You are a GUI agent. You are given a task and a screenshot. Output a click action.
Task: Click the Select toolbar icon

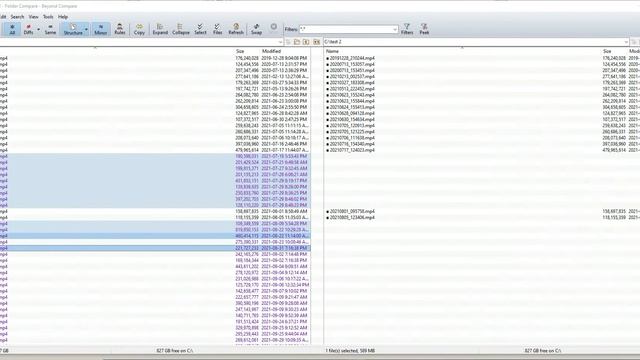[x=200, y=29]
